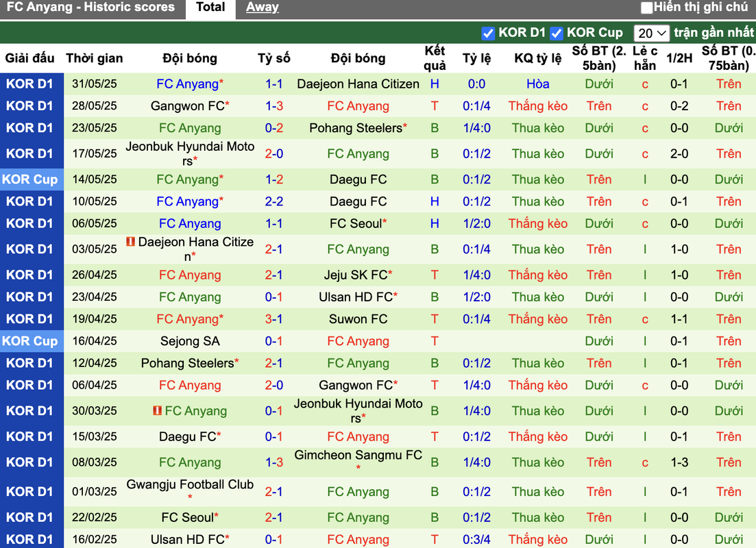The height and width of the screenshot is (548, 756).
Task: Click Giải đấu column header
Action: point(30,58)
